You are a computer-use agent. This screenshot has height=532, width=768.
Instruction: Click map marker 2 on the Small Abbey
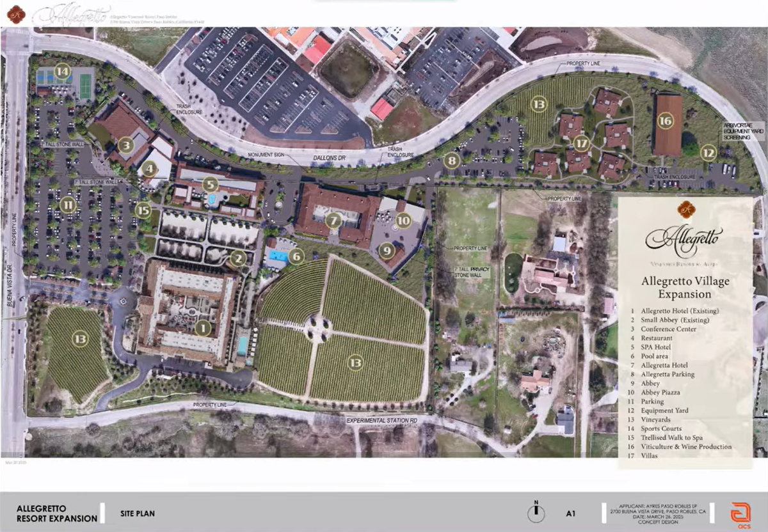click(238, 258)
